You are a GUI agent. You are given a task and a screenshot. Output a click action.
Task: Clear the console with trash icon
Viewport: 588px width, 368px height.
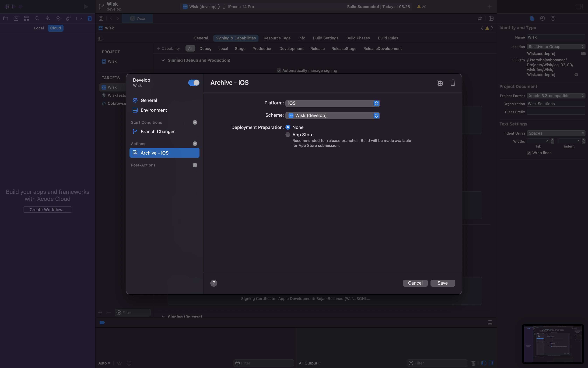(x=473, y=363)
